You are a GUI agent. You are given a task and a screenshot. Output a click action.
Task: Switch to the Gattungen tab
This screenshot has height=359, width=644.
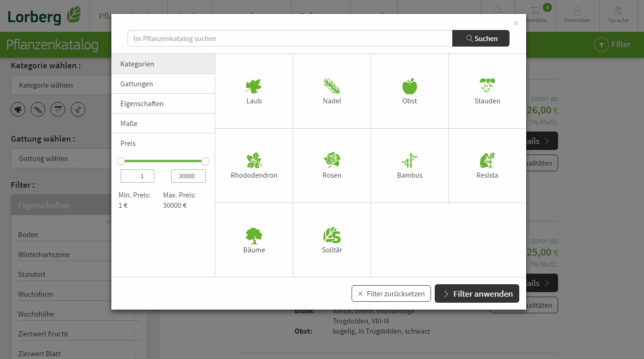(x=163, y=84)
